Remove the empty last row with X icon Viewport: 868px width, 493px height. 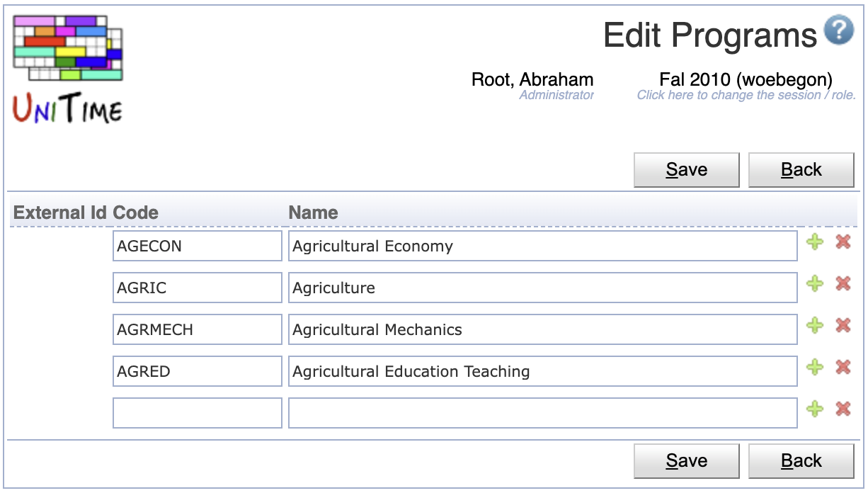(x=843, y=409)
